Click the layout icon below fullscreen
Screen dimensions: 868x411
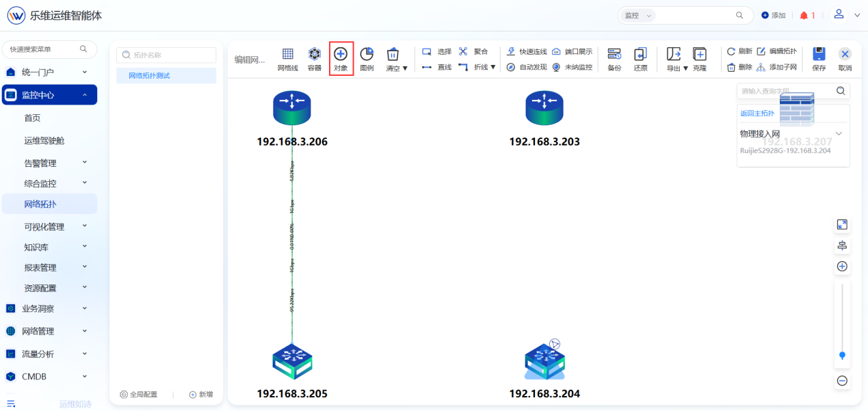(842, 246)
